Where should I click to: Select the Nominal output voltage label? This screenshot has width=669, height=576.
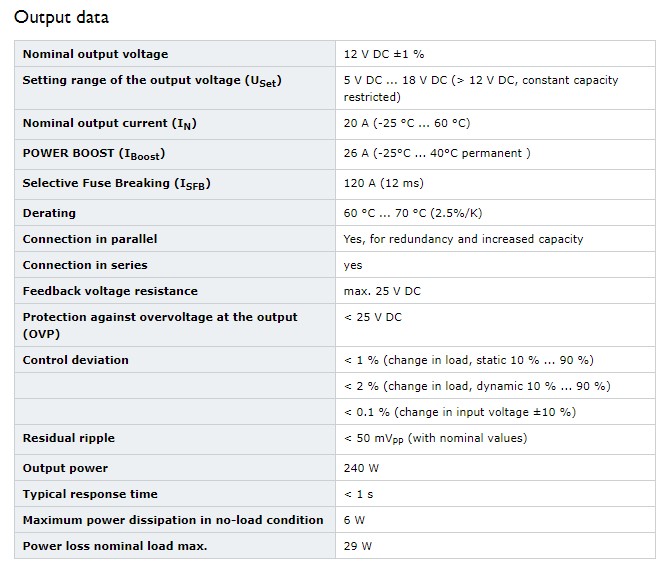[x=95, y=54]
